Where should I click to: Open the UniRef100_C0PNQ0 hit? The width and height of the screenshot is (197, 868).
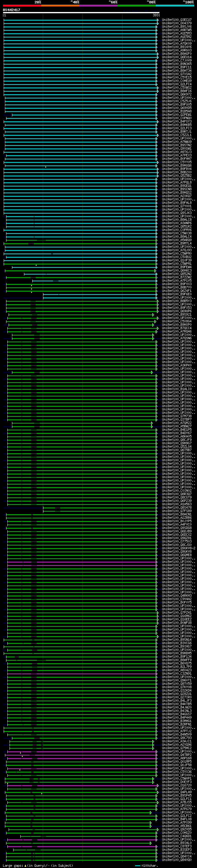pos(176,118)
